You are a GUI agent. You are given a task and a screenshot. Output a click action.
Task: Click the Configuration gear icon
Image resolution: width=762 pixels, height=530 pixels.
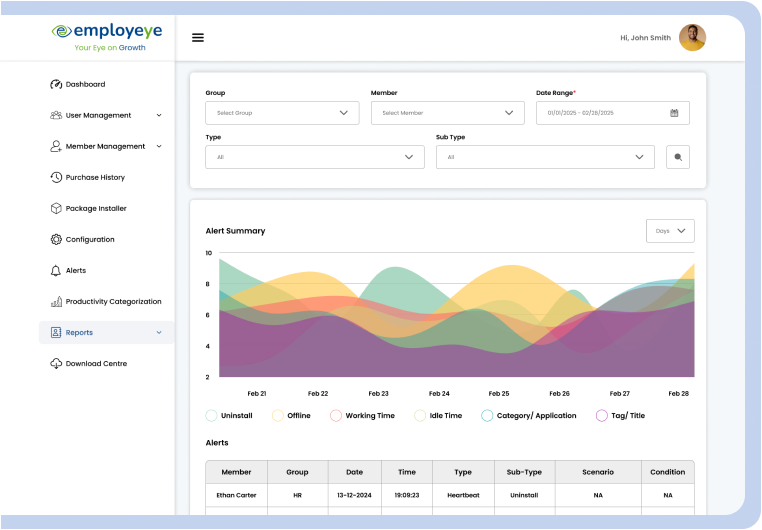click(56, 239)
